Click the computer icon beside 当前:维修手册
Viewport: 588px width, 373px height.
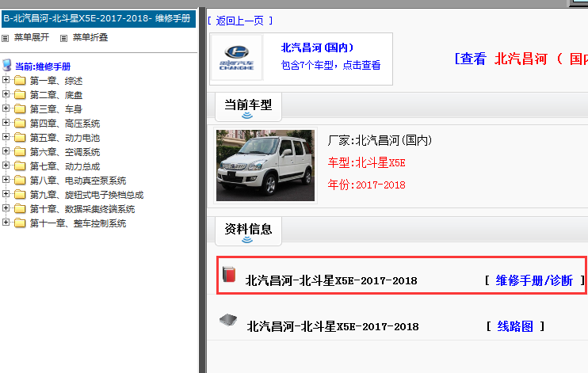pos(7,65)
